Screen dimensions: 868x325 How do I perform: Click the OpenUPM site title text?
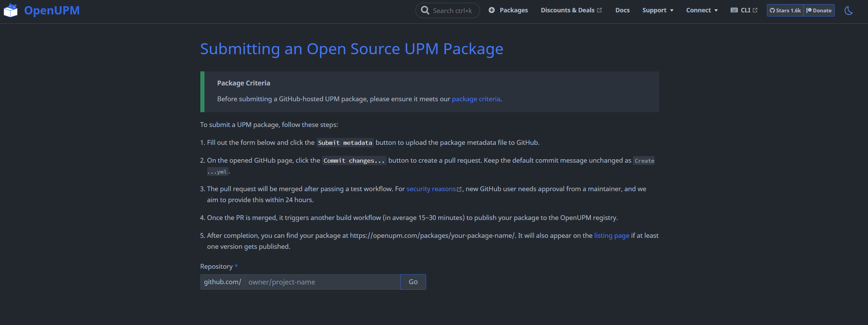click(x=52, y=10)
